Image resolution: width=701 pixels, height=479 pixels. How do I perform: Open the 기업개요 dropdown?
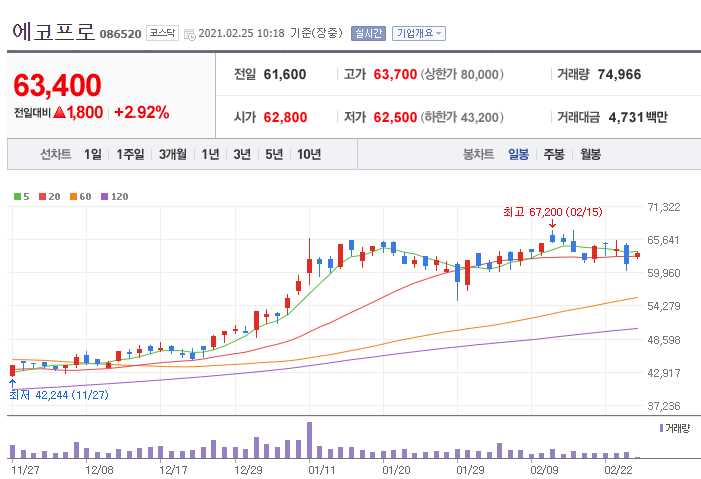[419, 34]
